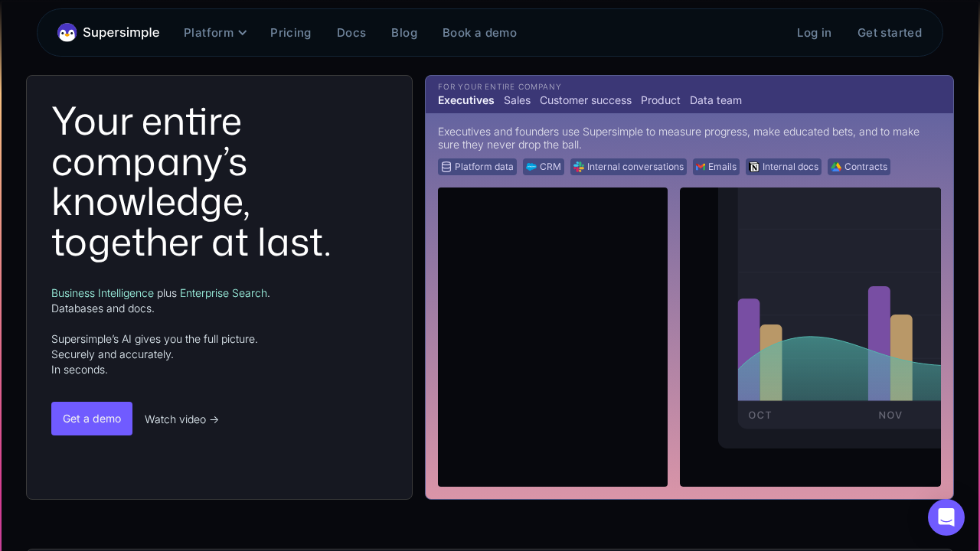Image resolution: width=980 pixels, height=551 pixels.
Task: Click Watch video
Action: 181,419
